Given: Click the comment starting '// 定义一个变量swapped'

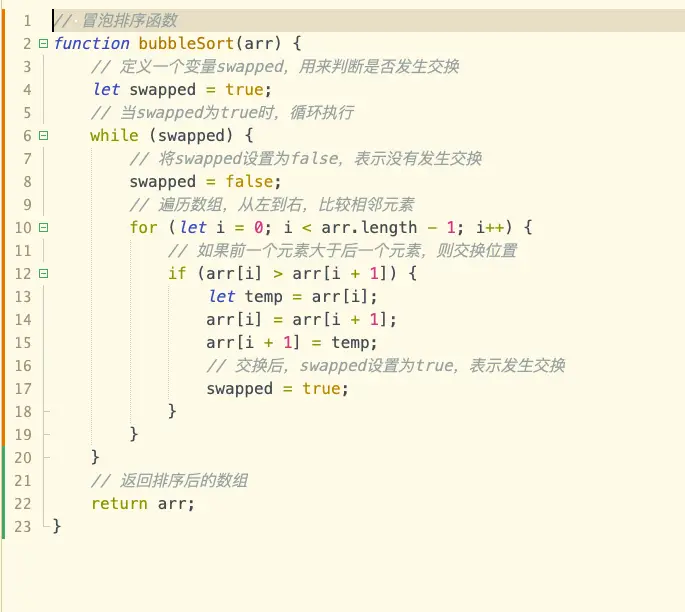Looking at the screenshot, I should coord(275,67).
